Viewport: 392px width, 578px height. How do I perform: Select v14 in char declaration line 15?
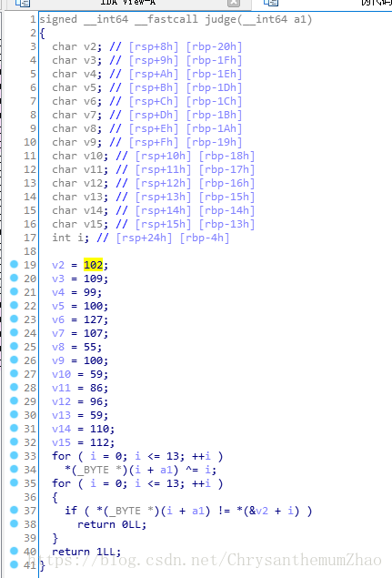pyautogui.click(x=93, y=210)
